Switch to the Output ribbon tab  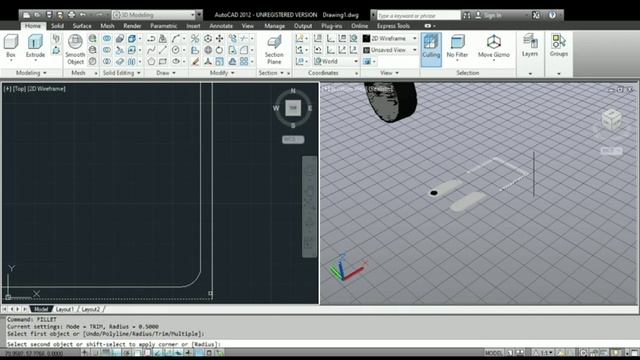[x=303, y=26]
